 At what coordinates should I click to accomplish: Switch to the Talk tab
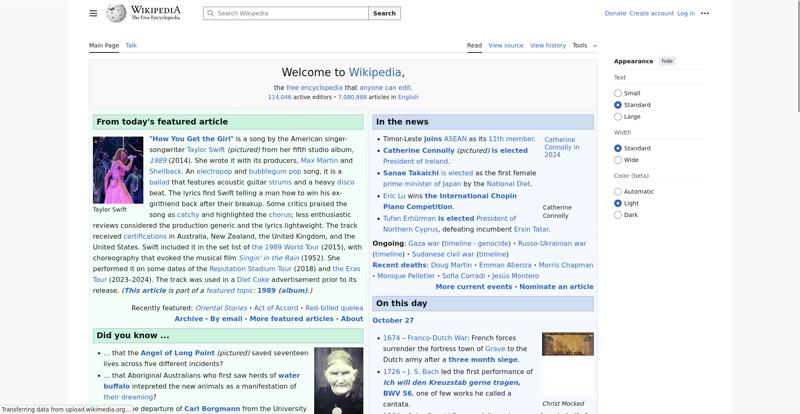coord(131,45)
